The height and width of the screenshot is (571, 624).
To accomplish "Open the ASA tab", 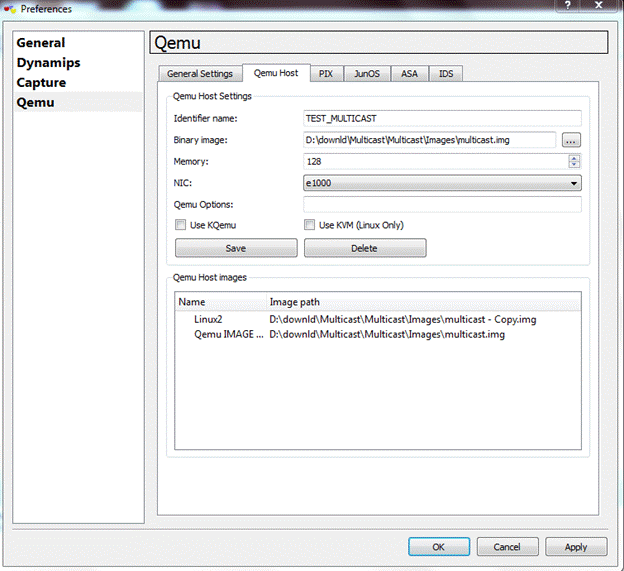I will click(x=409, y=74).
